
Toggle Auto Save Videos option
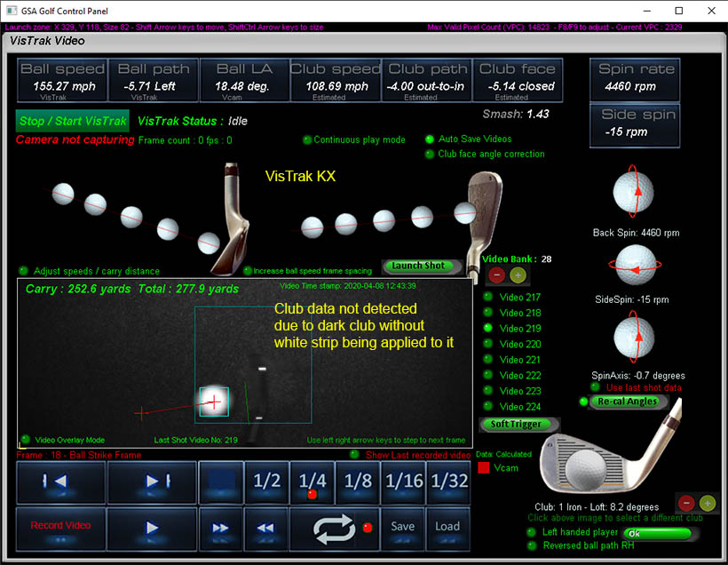coord(430,139)
